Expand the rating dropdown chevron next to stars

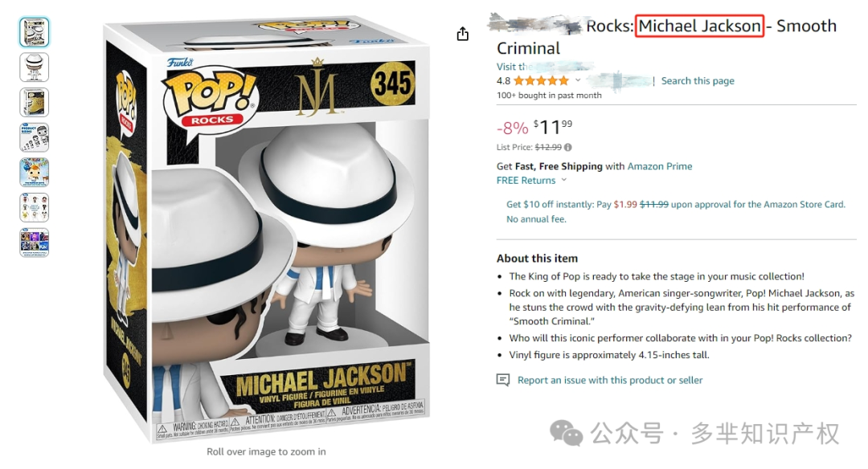tap(578, 80)
